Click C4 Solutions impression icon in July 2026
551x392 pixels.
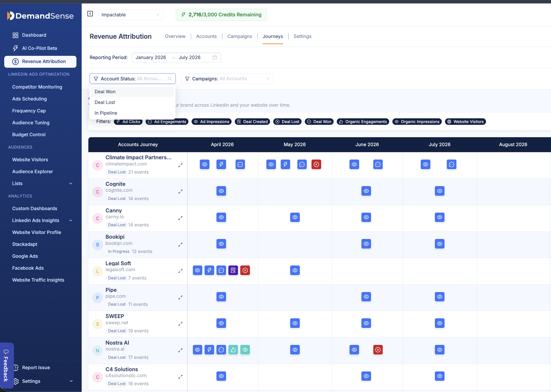click(x=440, y=376)
